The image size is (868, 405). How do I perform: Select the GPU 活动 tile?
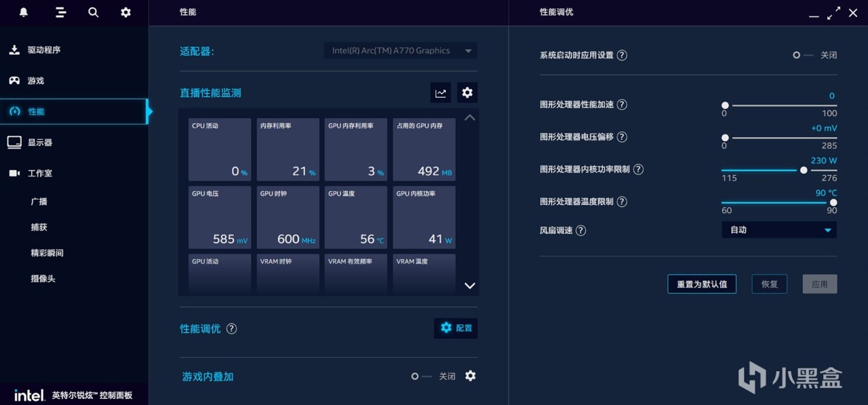[220, 273]
